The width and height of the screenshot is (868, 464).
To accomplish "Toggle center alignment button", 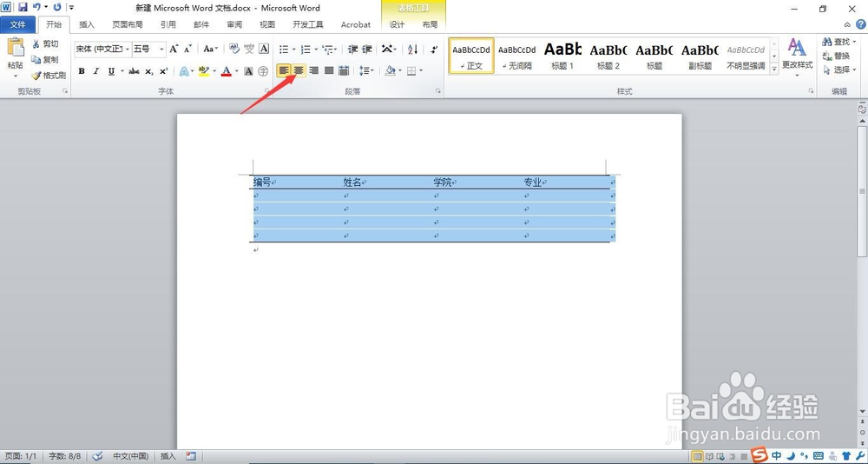I will [x=299, y=70].
